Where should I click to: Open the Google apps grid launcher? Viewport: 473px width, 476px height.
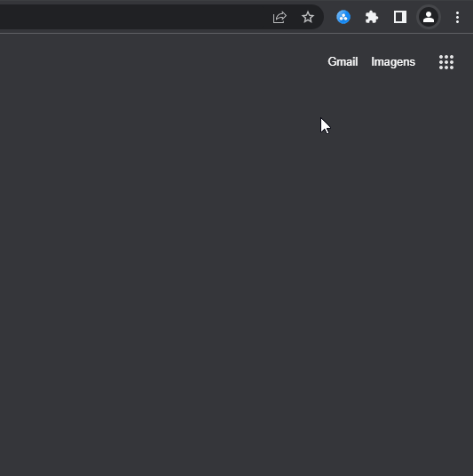(446, 62)
